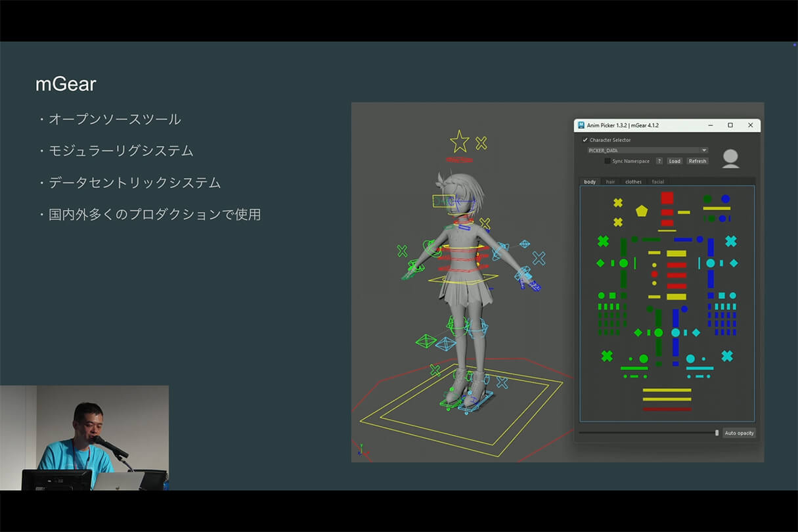Image resolution: width=798 pixels, height=532 pixels.
Task: Open the PICKER_DATA dropdown
Action: coord(647,150)
